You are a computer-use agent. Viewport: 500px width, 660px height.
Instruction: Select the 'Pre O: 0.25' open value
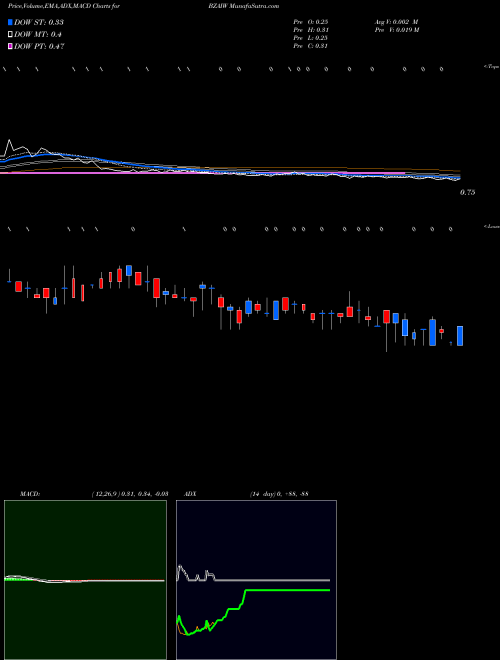[311, 22]
